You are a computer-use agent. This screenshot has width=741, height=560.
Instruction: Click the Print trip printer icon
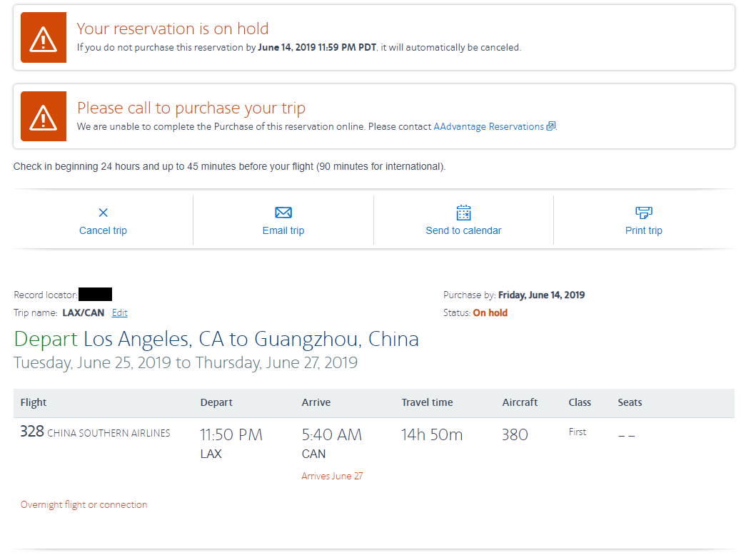(644, 212)
